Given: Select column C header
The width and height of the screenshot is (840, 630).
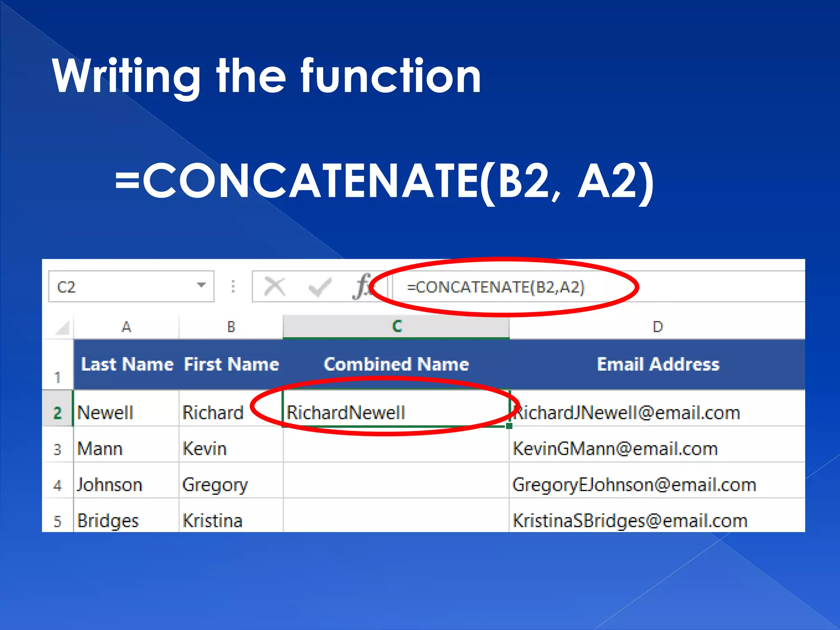Looking at the screenshot, I should coord(396,327).
